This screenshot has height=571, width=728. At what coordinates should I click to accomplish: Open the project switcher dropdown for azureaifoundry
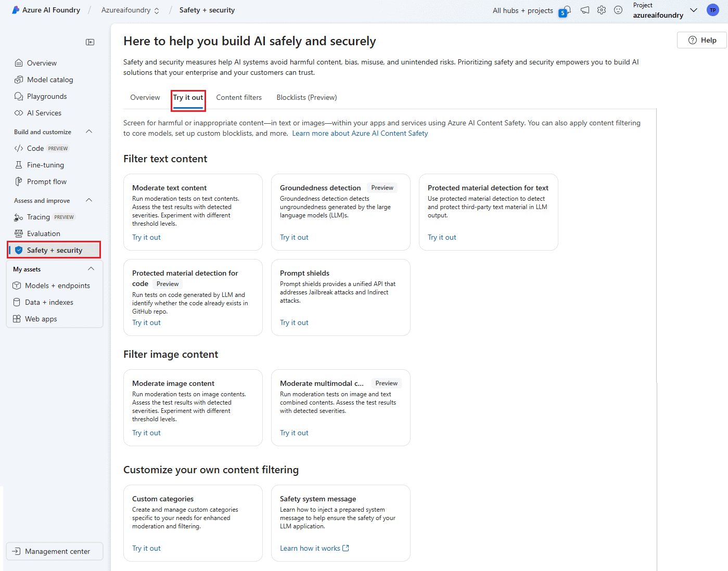point(694,10)
